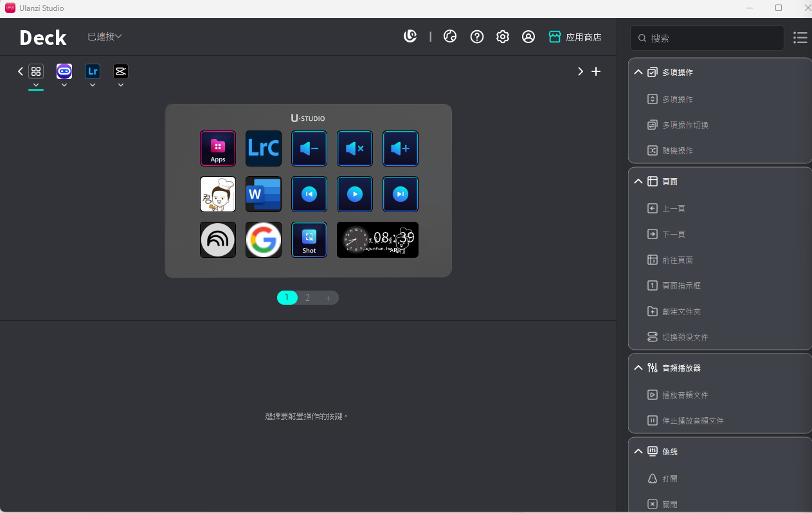
Task: Add a new deck page with +
Action: click(328, 298)
